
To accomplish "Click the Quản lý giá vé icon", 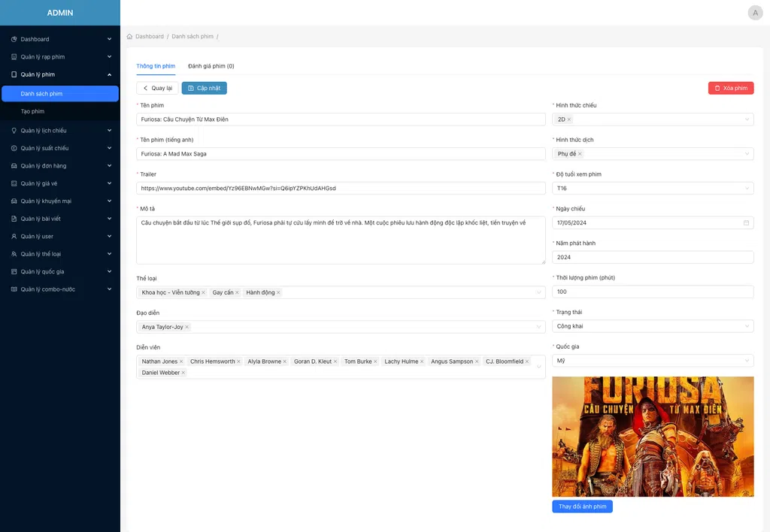I will (x=14, y=183).
